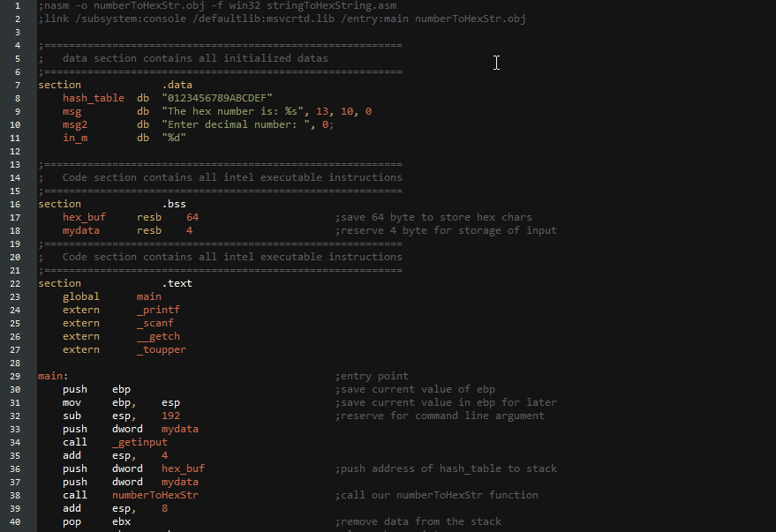Click line number 7 in the gutter
This screenshot has height=532, width=776.
click(x=18, y=85)
